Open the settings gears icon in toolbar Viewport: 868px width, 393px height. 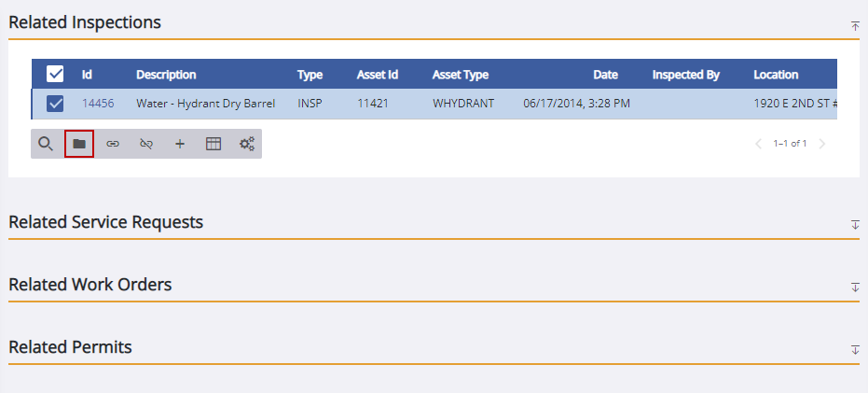coord(247,144)
